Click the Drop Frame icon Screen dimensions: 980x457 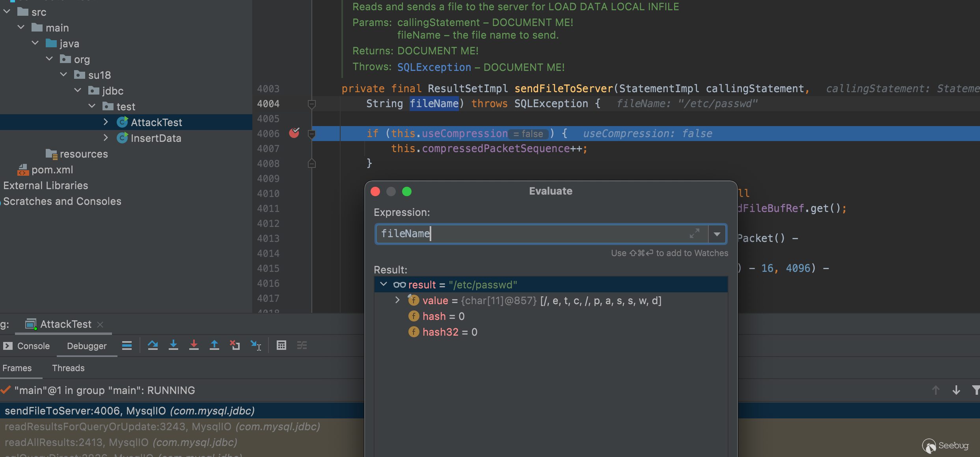(x=235, y=346)
